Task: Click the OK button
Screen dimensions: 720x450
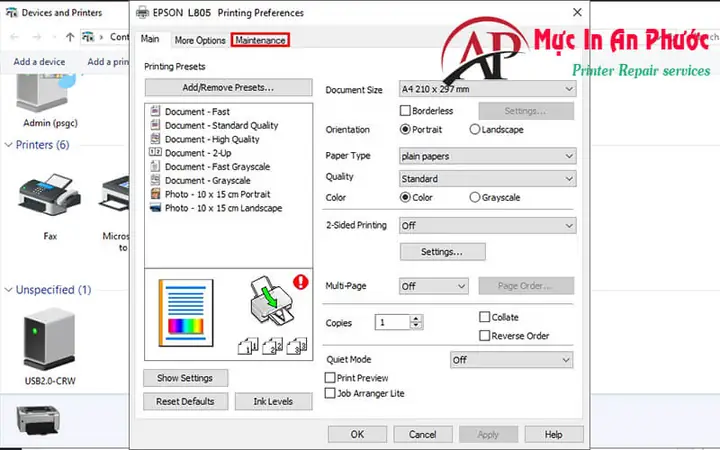Action: [357, 434]
